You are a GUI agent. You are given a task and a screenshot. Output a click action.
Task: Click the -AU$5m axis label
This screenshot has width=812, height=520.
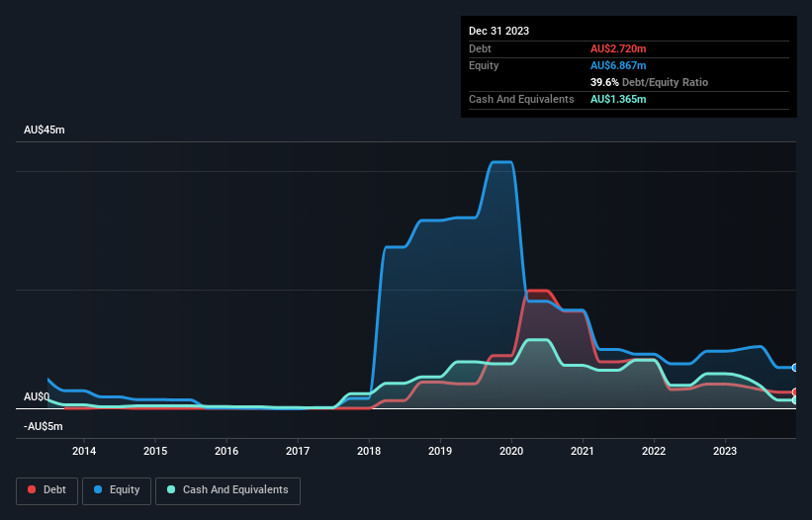coord(43,426)
